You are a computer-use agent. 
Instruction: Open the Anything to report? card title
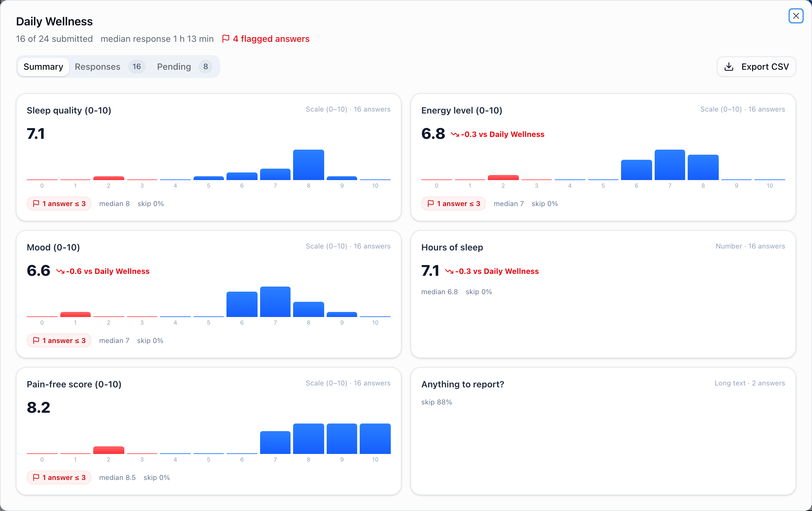[x=463, y=384]
